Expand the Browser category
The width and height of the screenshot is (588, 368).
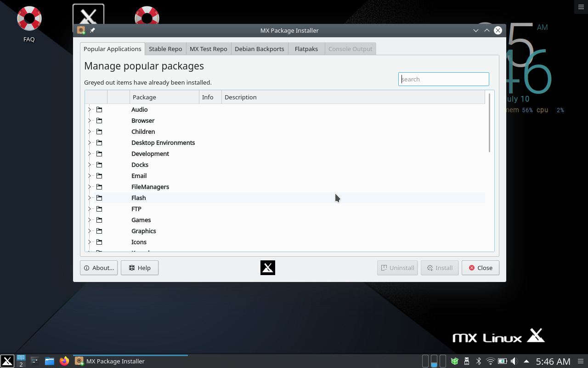89,121
